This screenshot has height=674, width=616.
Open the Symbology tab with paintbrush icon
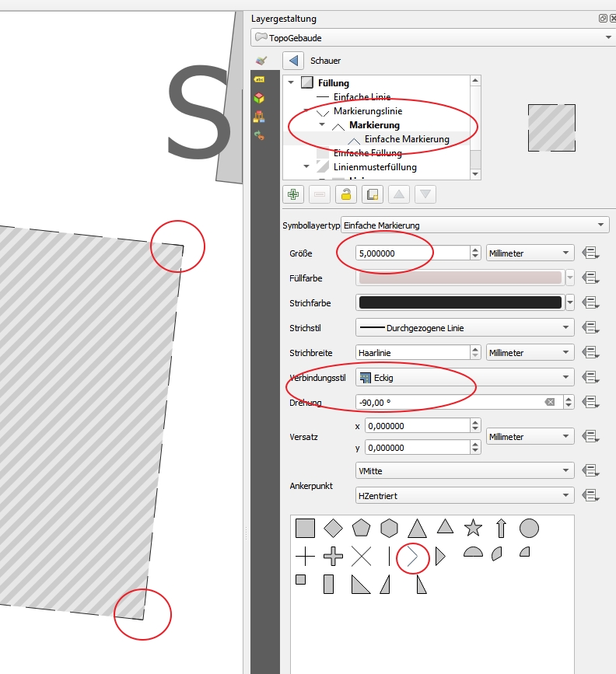pos(261,61)
